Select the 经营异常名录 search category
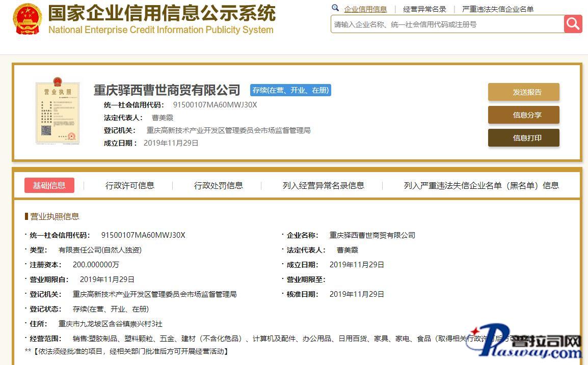This screenshot has width=588, height=365. pos(424,9)
